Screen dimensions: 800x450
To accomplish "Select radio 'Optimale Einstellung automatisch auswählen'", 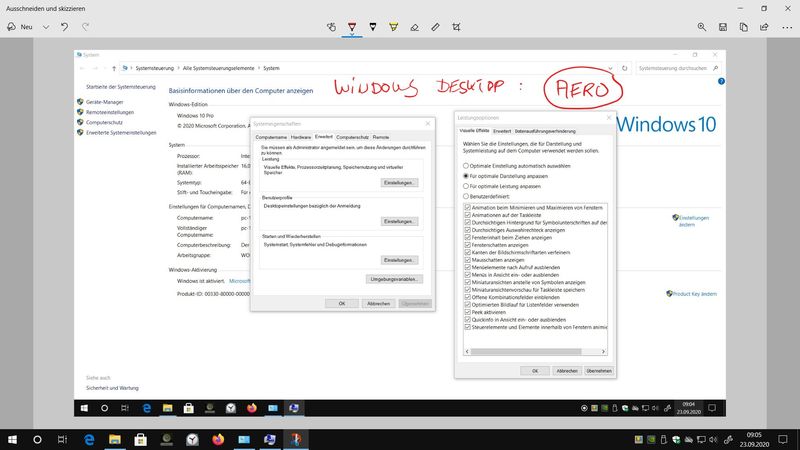I will (x=466, y=166).
